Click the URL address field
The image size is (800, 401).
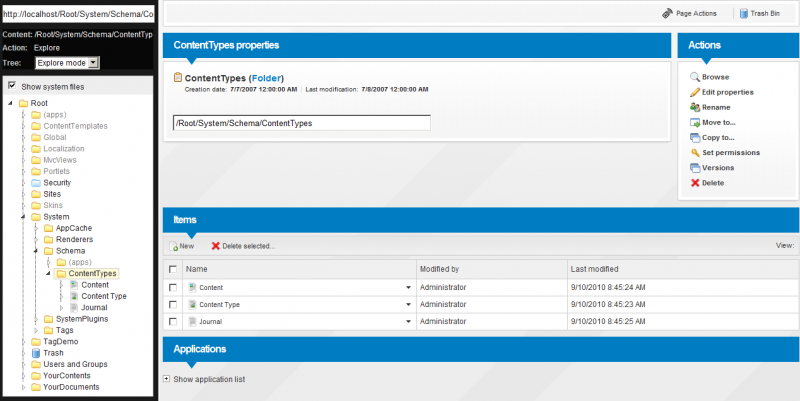tap(78, 14)
